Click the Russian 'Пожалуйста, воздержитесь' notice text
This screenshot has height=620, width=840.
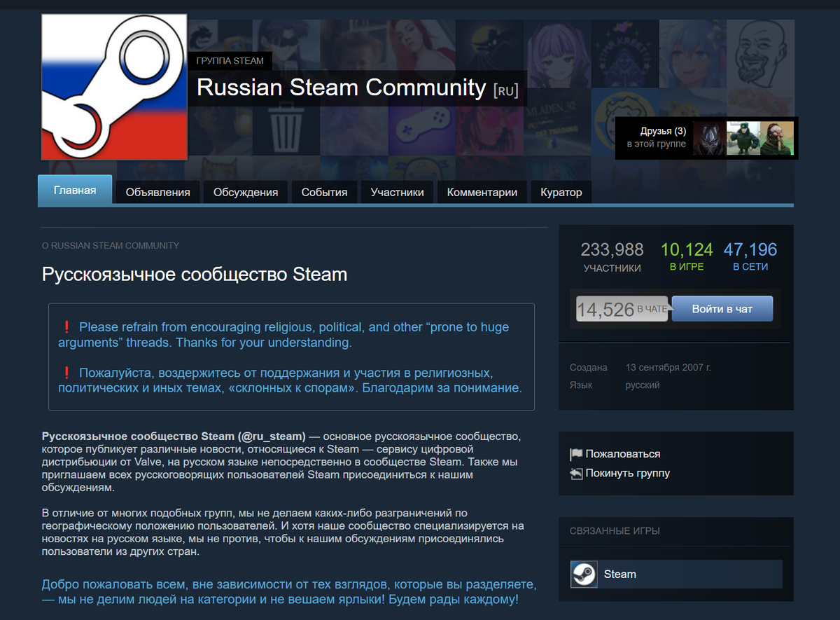coord(290,380)
